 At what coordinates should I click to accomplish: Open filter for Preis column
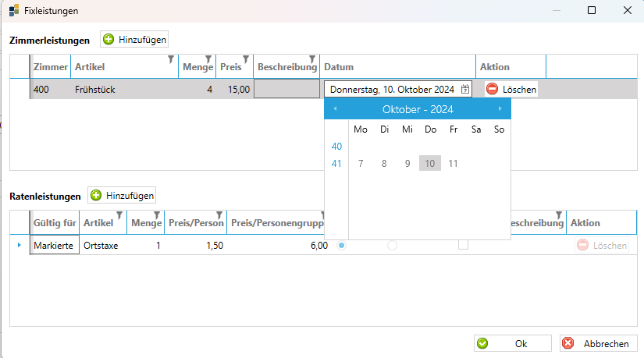tap(246, 59)
